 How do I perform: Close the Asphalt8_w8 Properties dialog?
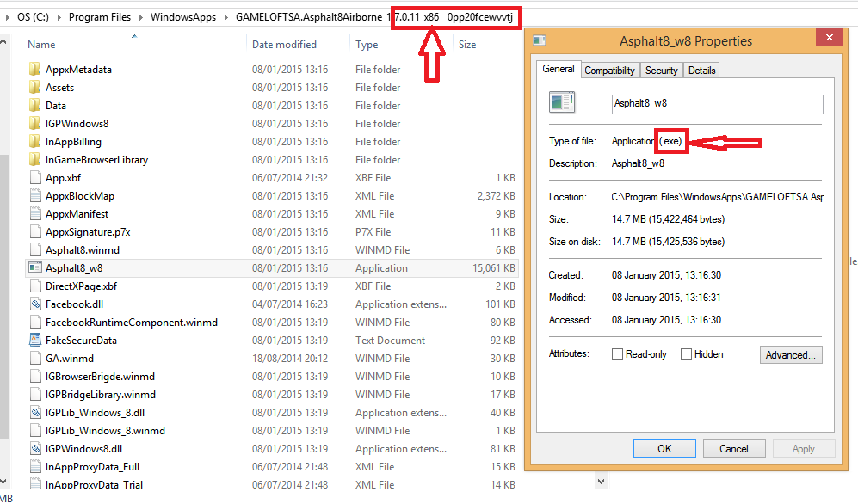(x=829, y=37)
